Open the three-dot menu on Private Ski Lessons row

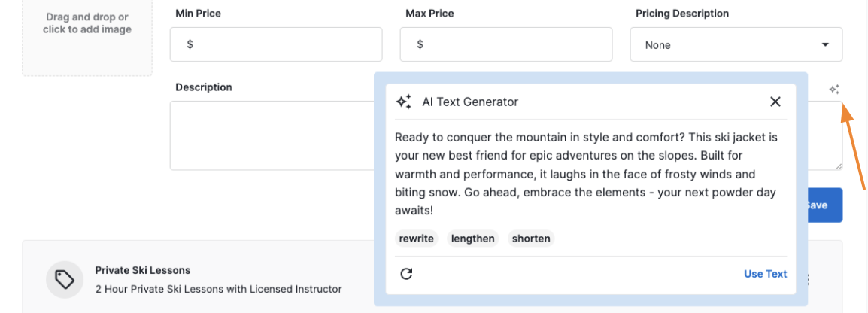pyautogui.click(x=808, y=280)
